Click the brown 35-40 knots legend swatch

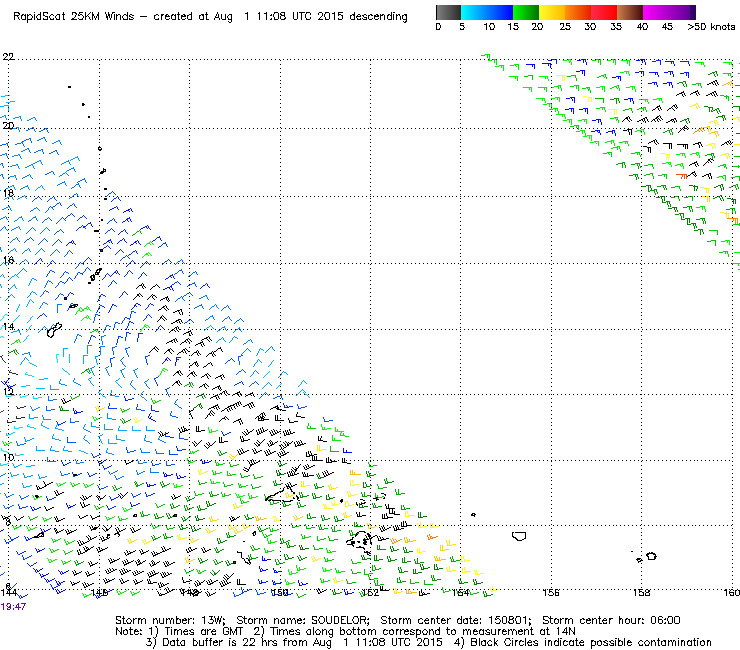(x=630, y=12)
